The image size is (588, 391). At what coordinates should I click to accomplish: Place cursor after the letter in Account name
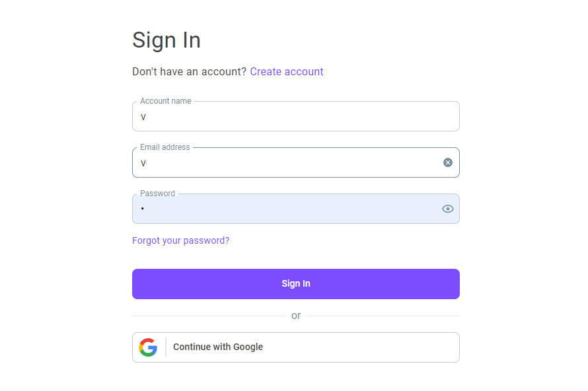tap(146, 117)
